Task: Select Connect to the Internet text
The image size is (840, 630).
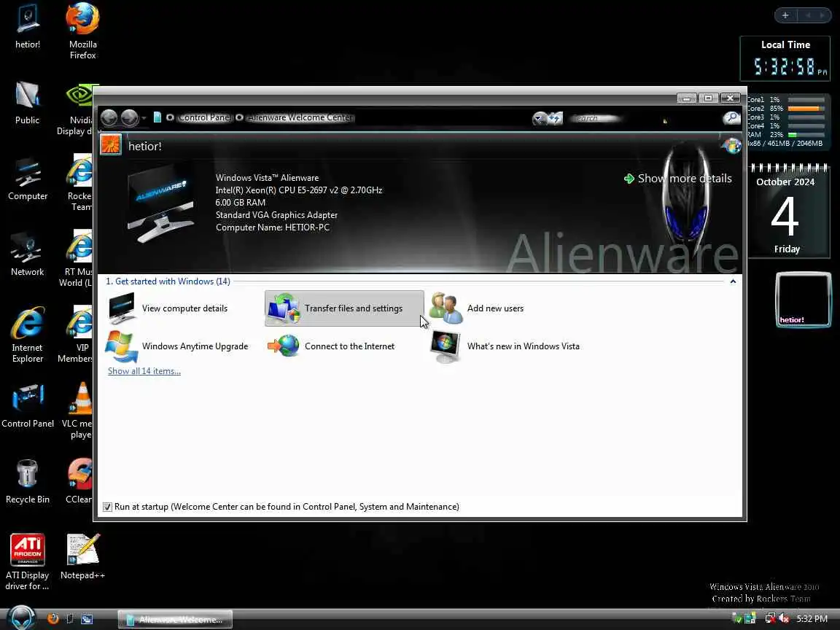Action: 349,346
